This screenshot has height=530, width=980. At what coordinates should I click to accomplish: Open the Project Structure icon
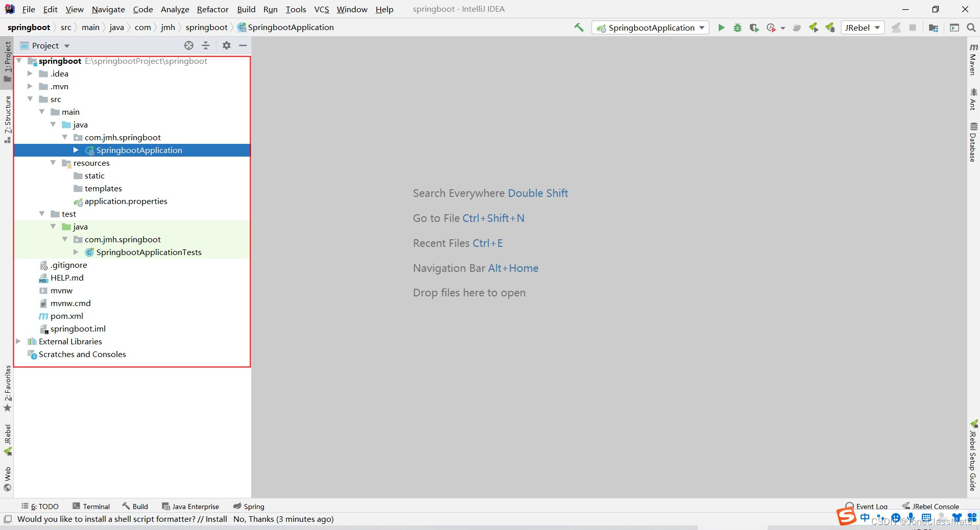coord(934,28)
